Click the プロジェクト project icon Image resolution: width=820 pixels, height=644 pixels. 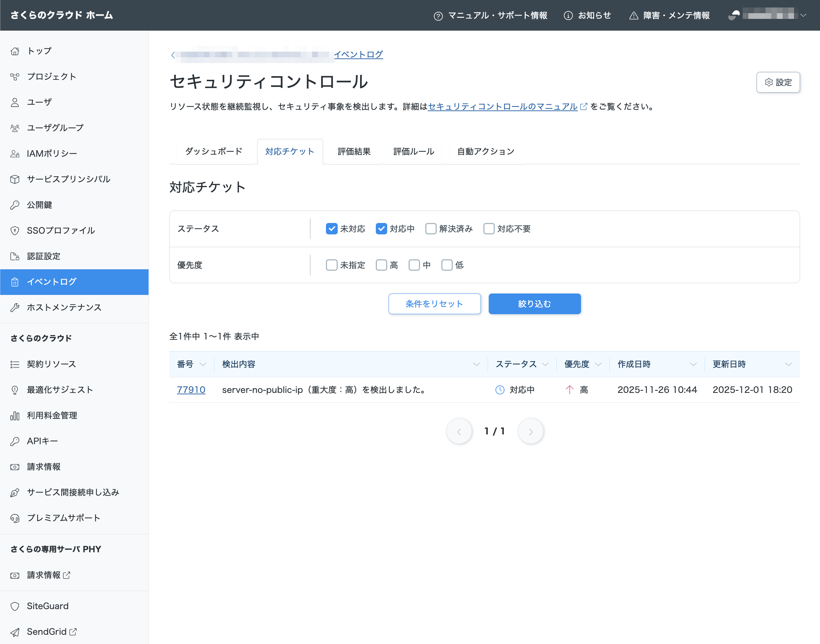pyautogui.click(x=15, y=77)
